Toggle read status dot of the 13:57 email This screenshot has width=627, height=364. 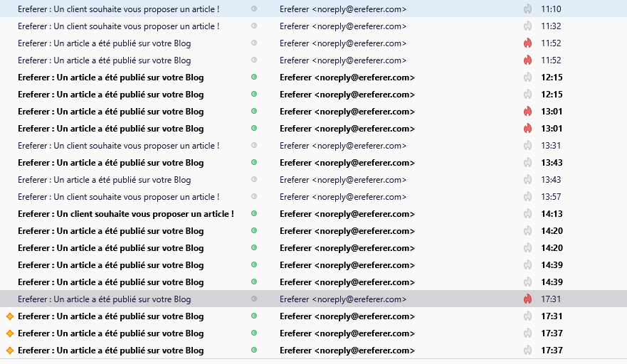tap(254, 197)
